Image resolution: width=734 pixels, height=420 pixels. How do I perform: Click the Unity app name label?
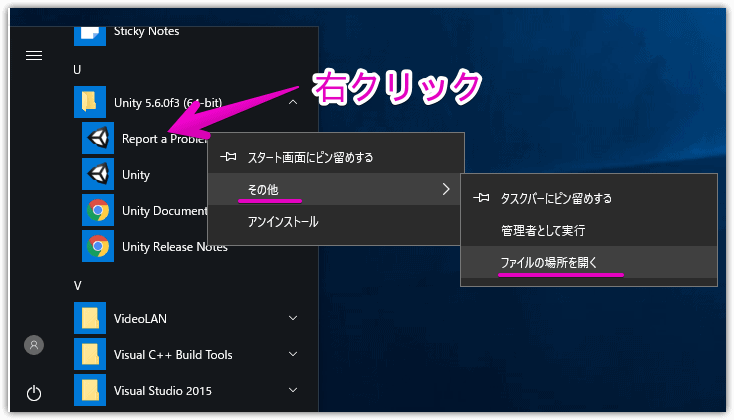pos(136,175)
